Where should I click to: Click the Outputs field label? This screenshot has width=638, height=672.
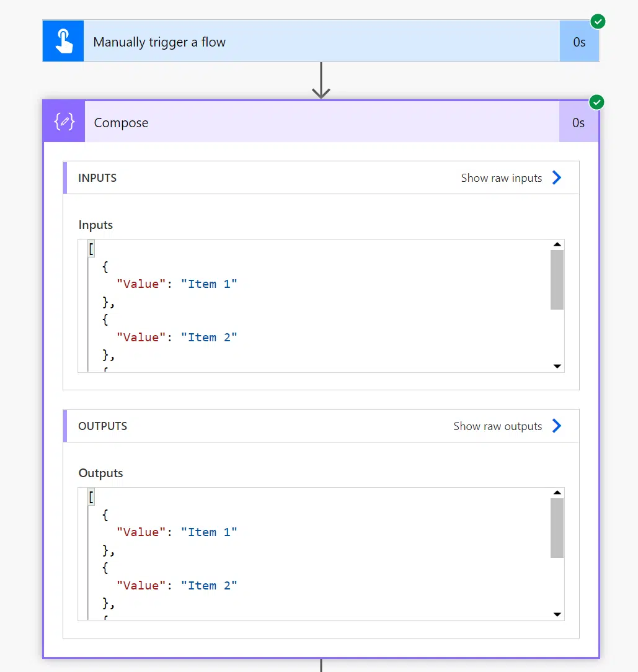[100, 473]
